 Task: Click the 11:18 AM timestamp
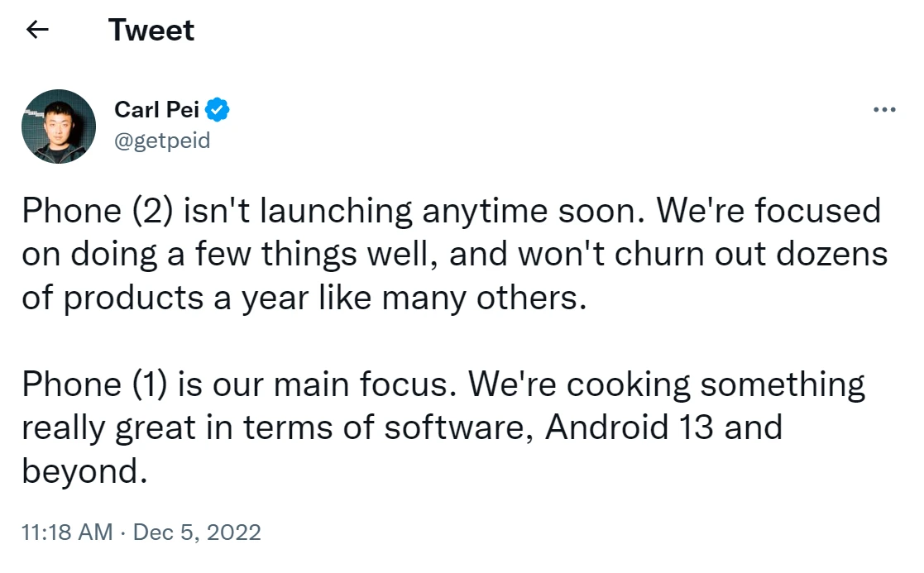click(67, 532)
